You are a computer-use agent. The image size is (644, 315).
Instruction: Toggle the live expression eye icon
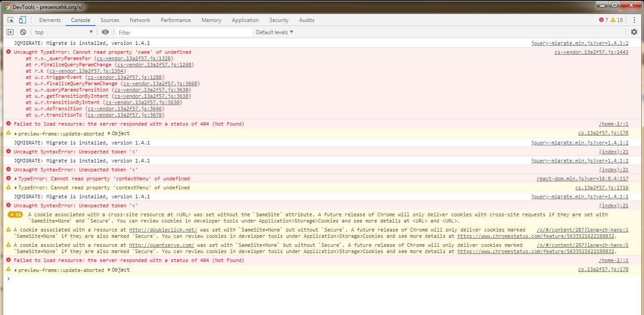105,32
